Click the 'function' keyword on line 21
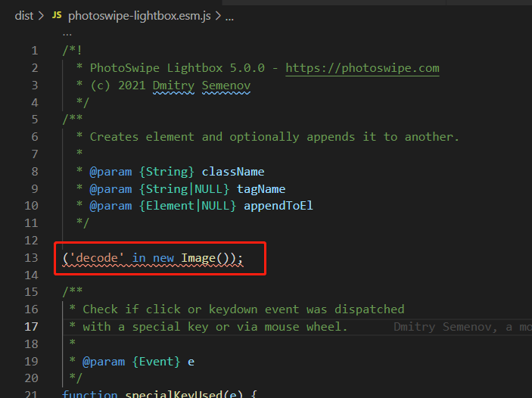Image resolution: width=532 pixels, height=398 pixels. tap(90, 393)
